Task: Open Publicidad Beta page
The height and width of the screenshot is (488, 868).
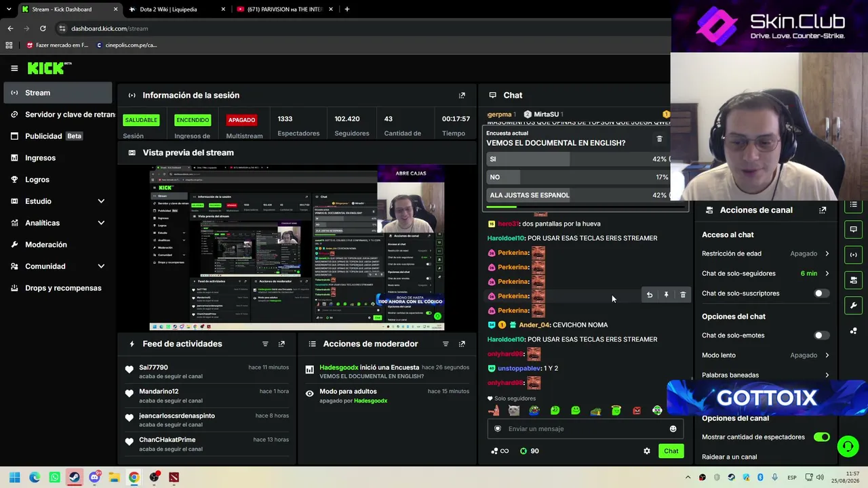Action: [58, 136]
